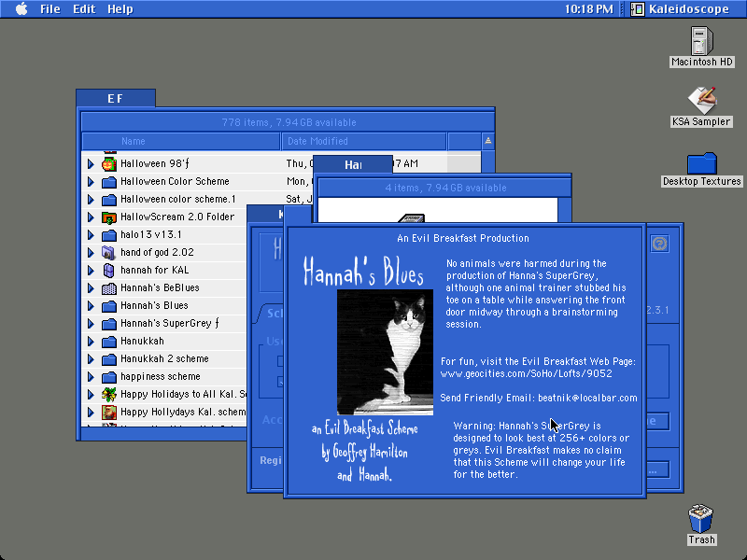Open the Apple menu
Screen dimensions: 747x560
pyautogui.click(x=21, y=9)
